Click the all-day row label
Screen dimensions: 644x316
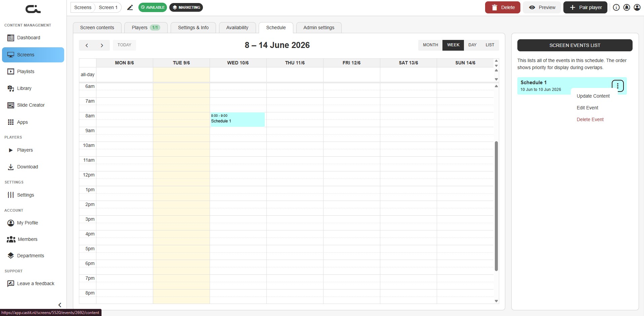pyautogui.click(x=87, y=74)
